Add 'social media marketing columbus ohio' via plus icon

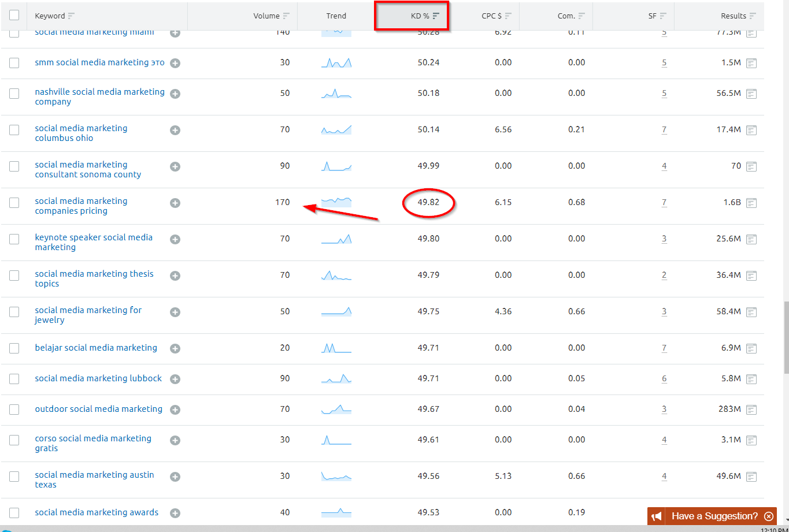pos(175,130)
